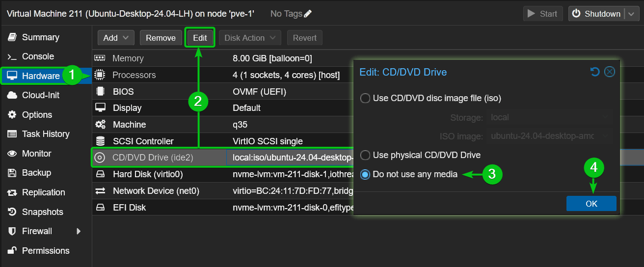Select Use CD/DVD disc image file option

pyautogui.click(x=365, y=98)
